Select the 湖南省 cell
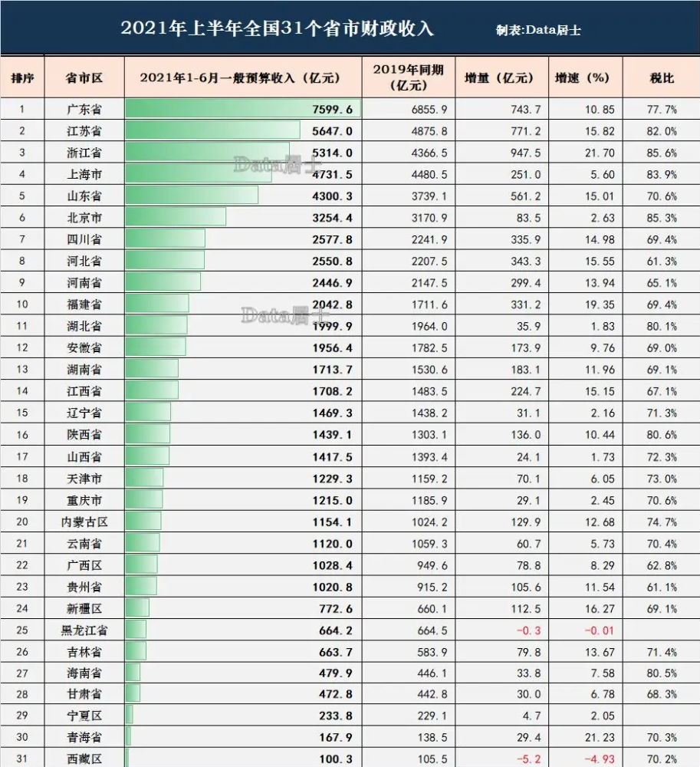Viewport: 700px width, 767px height. [84, 370]
